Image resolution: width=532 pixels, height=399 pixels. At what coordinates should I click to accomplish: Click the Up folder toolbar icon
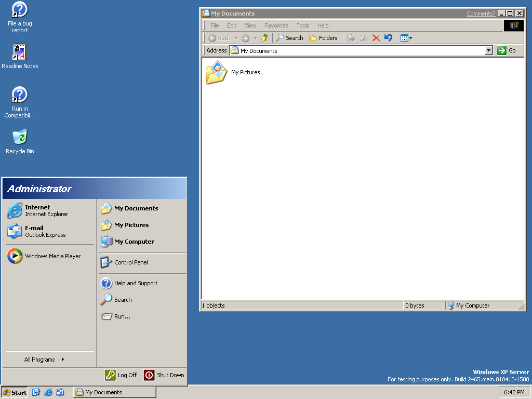click(265, 38)
